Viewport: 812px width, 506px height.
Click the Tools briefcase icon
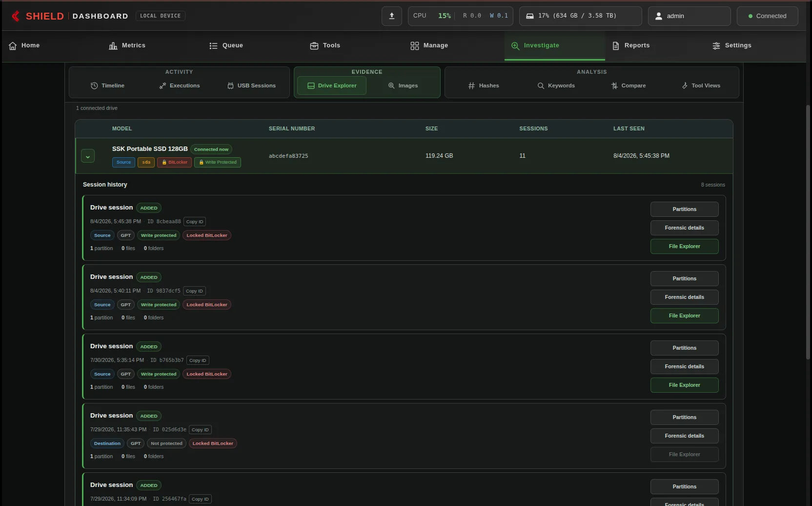tap(314, 46)
